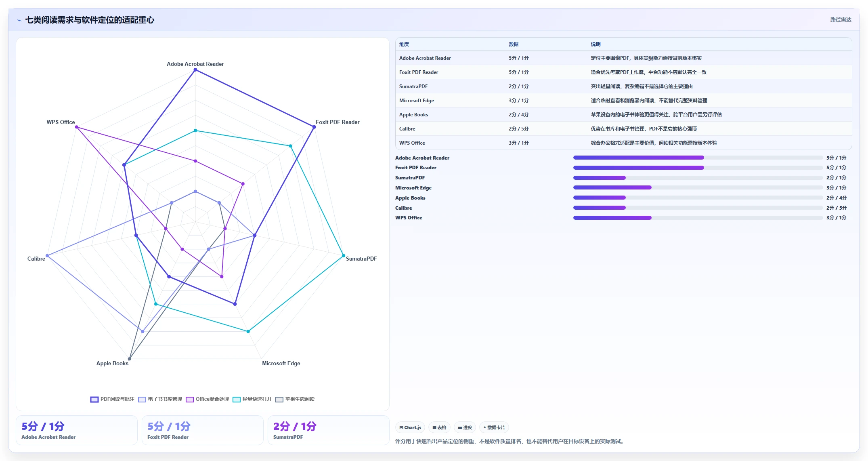The image size is (868, 461).
Task: Click the light-blue data point at Calibre vertex
Action: pos(47,256)
